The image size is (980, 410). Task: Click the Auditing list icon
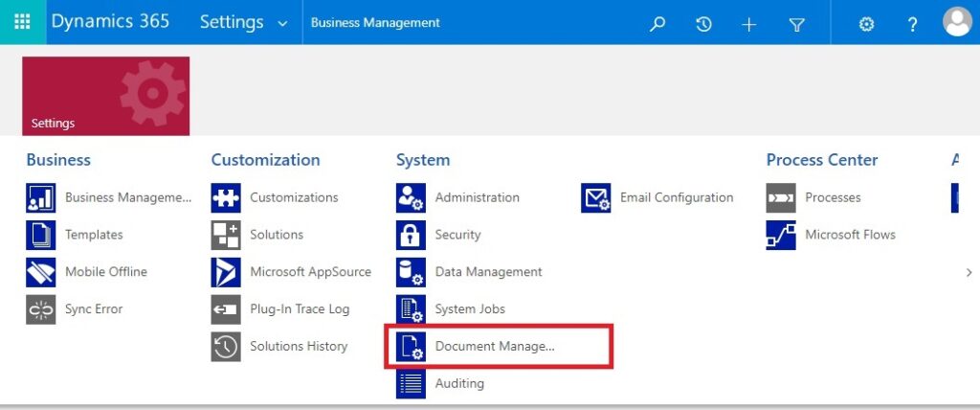pyautogui.click(x=411, y=384)
